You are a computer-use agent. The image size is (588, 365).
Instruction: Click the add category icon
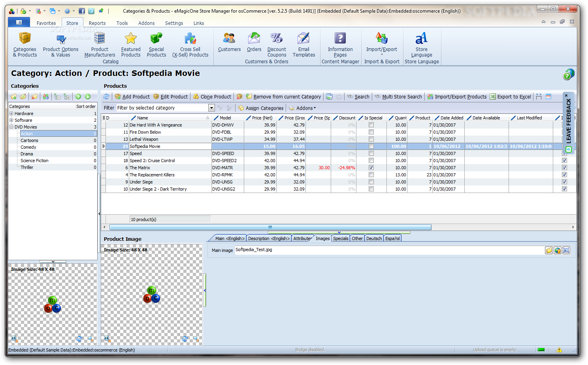(x=14, y=96)
